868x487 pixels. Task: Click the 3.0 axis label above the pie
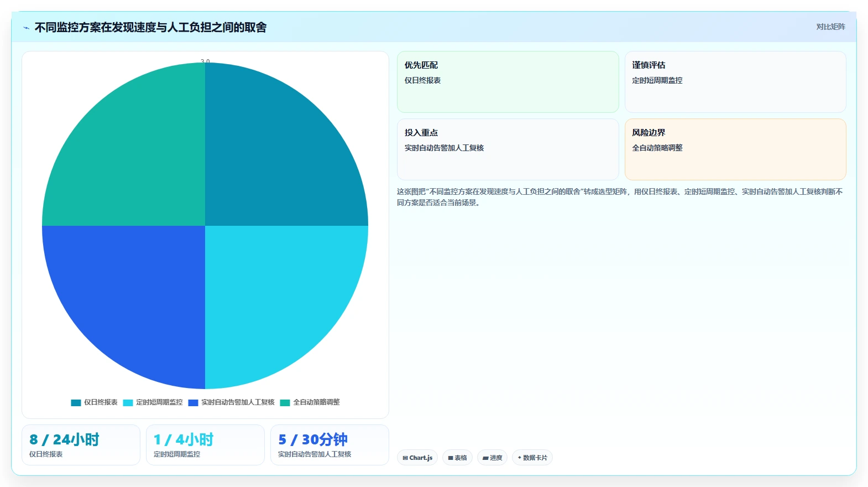click(x=205, y=61)
